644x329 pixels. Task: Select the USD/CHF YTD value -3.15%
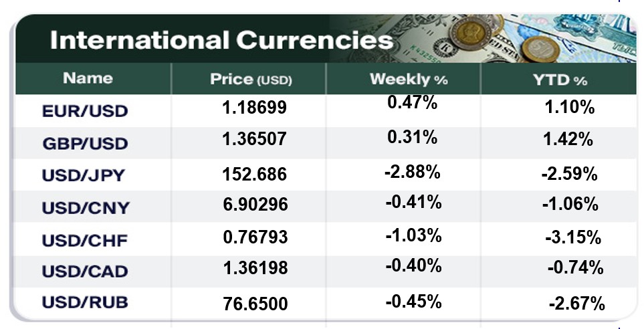point(573,237)
